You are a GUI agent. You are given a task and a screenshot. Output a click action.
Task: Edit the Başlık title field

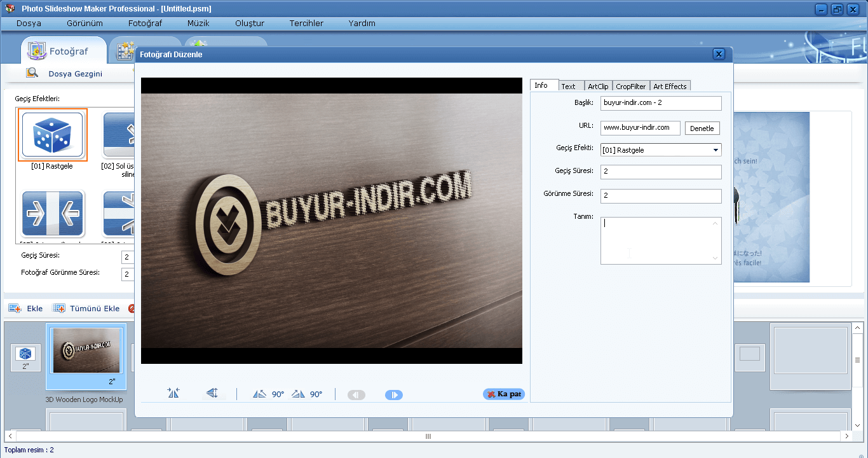tap(661, 103)
